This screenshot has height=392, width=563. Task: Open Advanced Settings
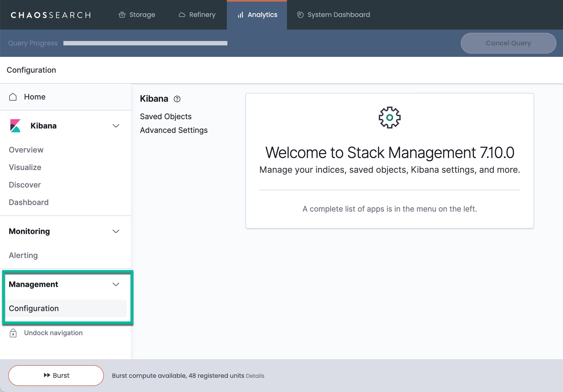click(174, 130)
